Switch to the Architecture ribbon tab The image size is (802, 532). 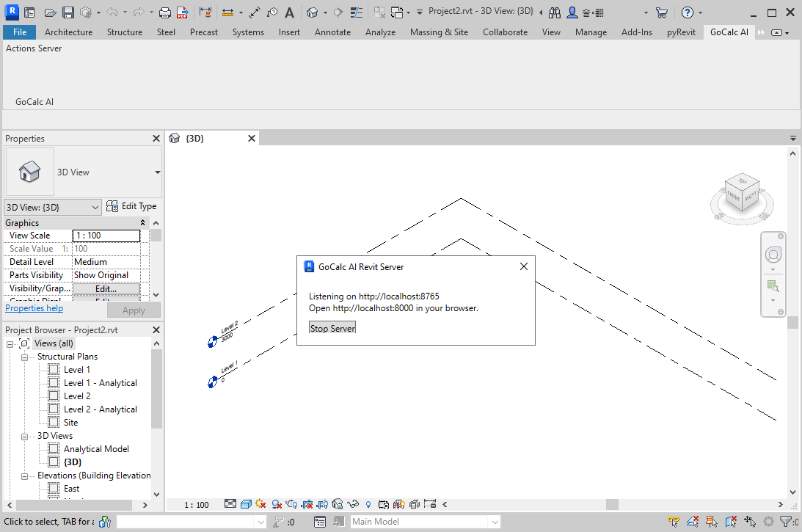point(68,32)
